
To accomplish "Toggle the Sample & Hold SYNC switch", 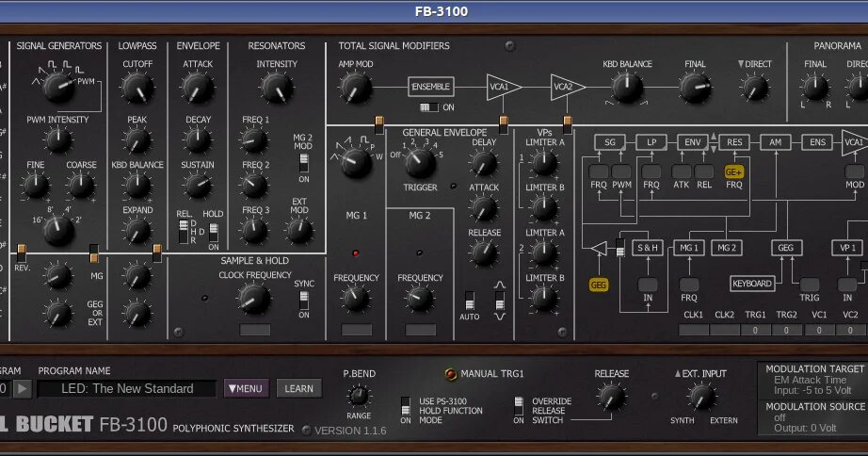I will (304, 300).
